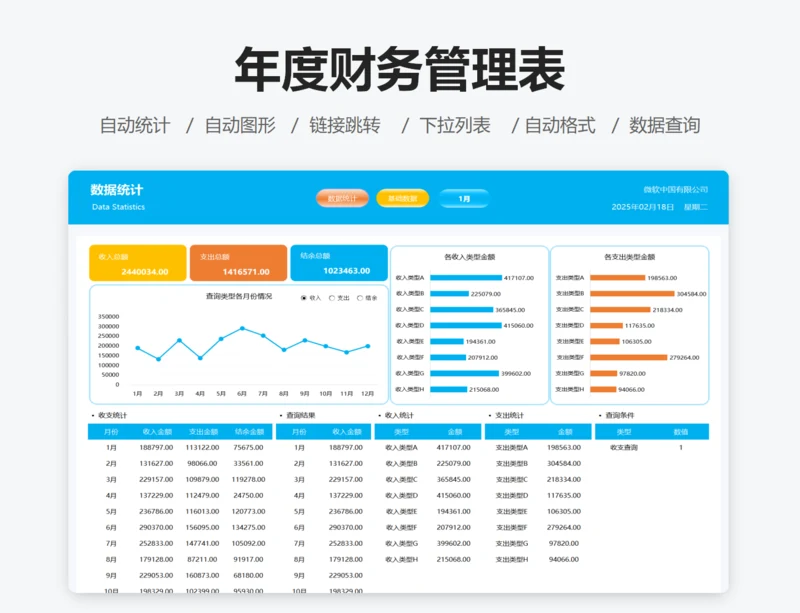Select the 94066.00 cell in 支出统计 table
800x613 pixels.
click(564, 559)
